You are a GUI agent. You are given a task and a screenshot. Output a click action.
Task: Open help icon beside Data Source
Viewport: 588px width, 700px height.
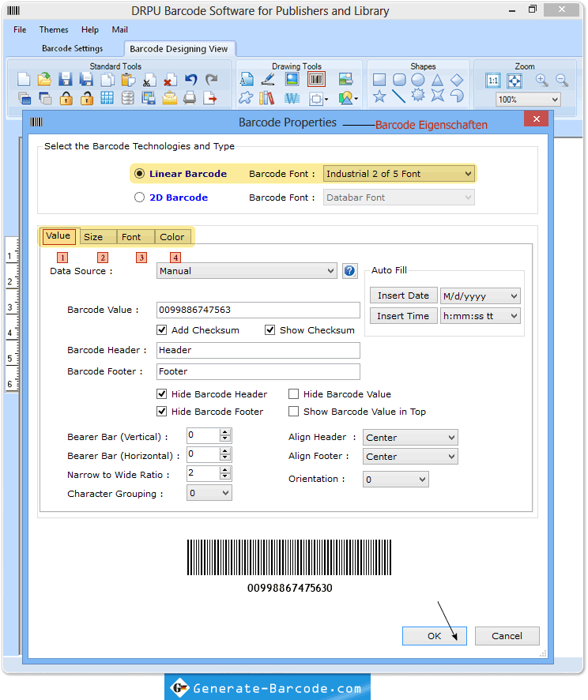coord(349,270)
